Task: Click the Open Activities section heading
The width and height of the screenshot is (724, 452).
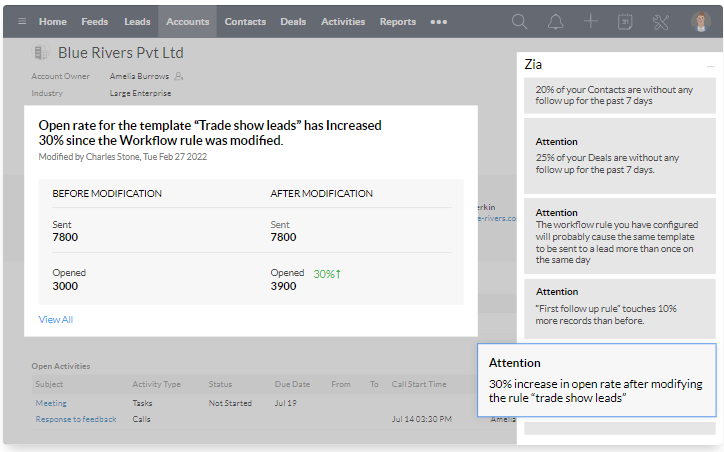Action: (60, 366)
